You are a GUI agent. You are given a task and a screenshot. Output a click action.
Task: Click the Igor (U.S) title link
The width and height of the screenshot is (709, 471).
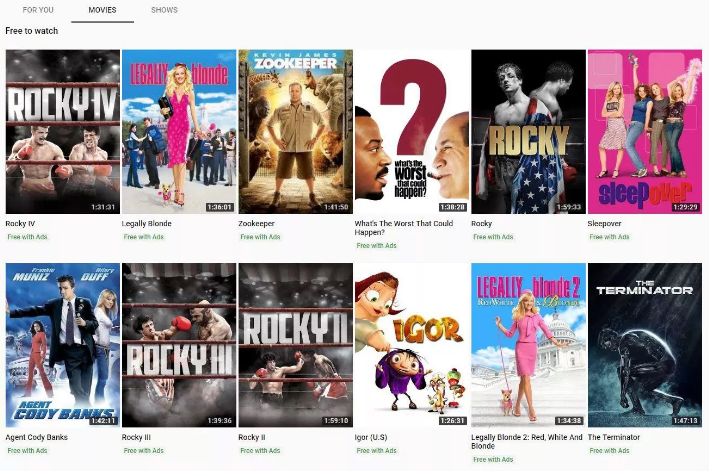371,437
